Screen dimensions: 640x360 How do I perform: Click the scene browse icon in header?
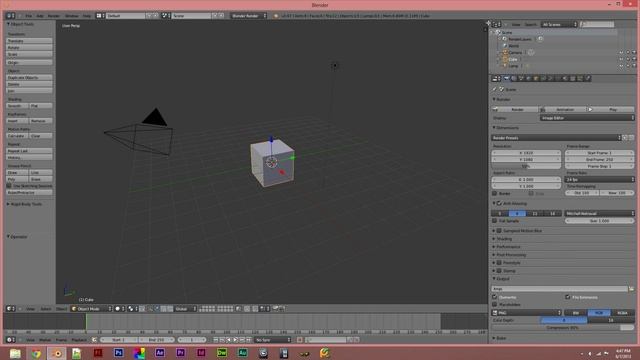click(x=165, y=16)
